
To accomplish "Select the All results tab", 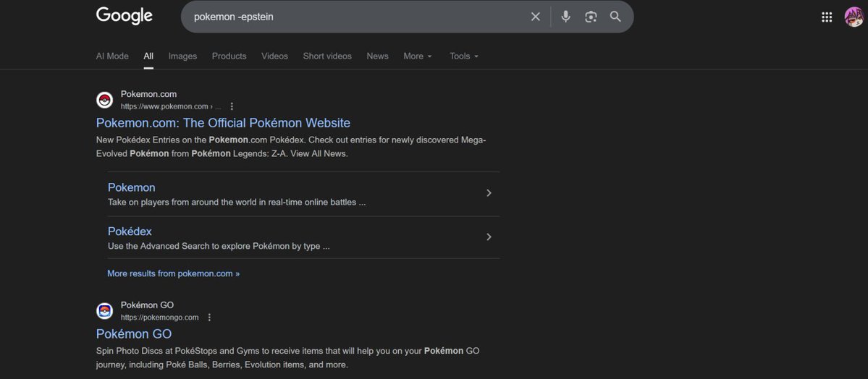I will click(x=148, y=56).
